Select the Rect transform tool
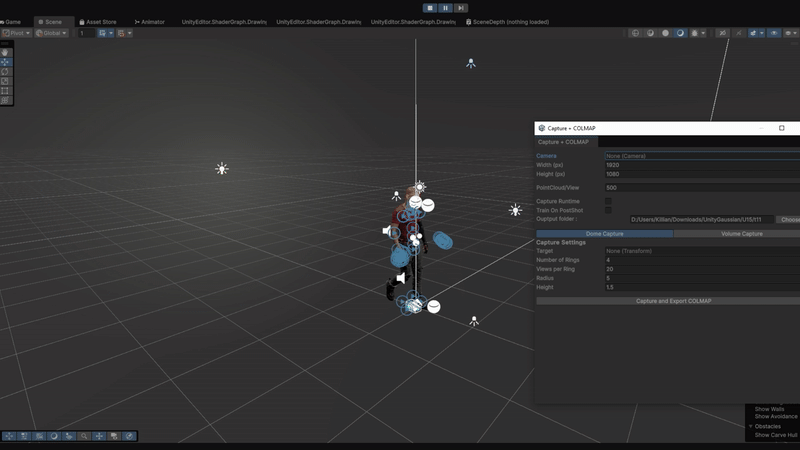Image resolution: width=800 pixels, height=450 pixels. 5,91
